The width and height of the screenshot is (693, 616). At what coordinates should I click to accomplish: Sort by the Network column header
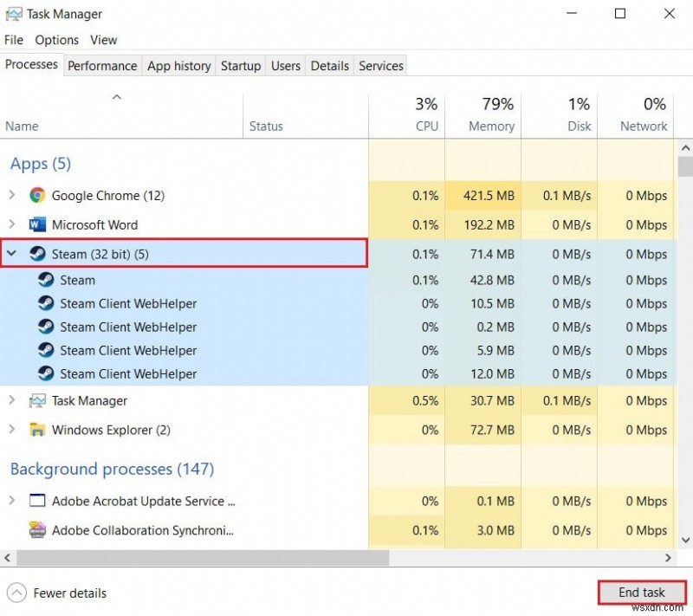coord(636,116)
